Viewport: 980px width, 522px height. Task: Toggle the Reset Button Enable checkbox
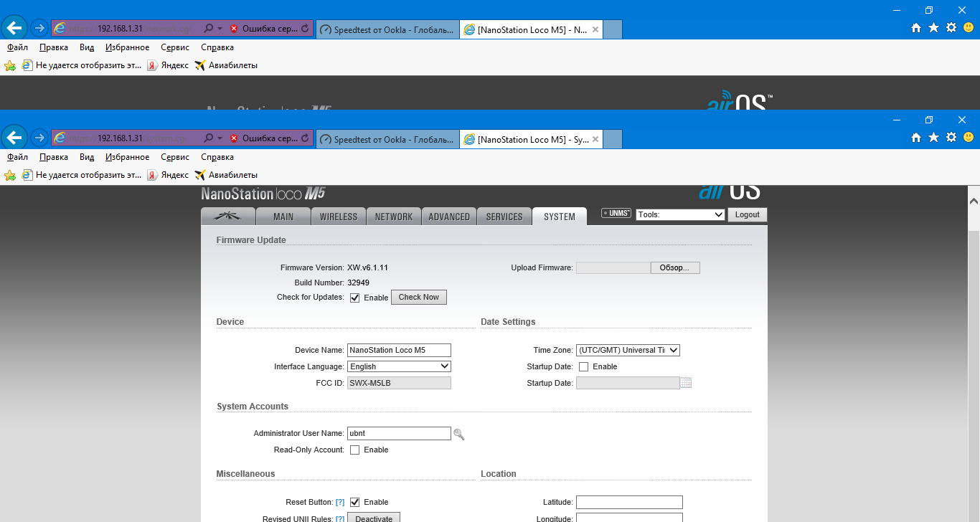[x=354, y=502]
